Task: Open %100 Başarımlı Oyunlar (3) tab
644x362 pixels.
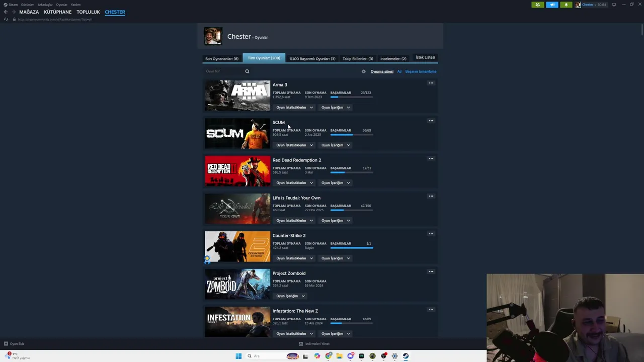Action: [x=312, y=59]
